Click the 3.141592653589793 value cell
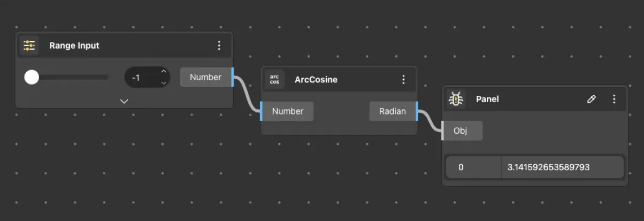644x221 pixels. [x=563, y=167]
